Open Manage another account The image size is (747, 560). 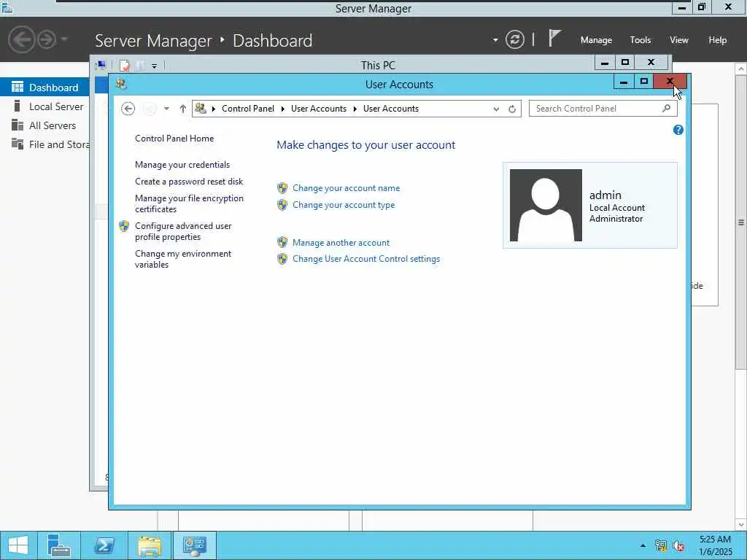pos(341,242)
